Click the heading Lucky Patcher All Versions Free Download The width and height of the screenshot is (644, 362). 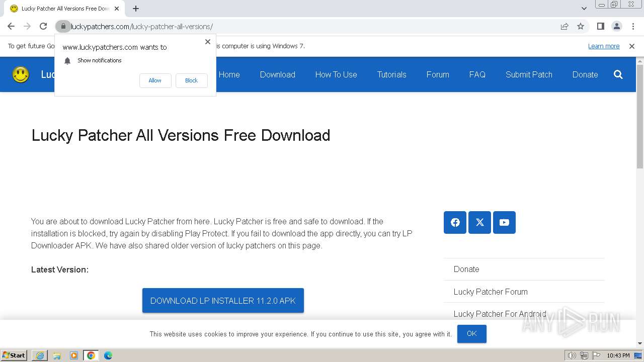(x=181, y=135)
